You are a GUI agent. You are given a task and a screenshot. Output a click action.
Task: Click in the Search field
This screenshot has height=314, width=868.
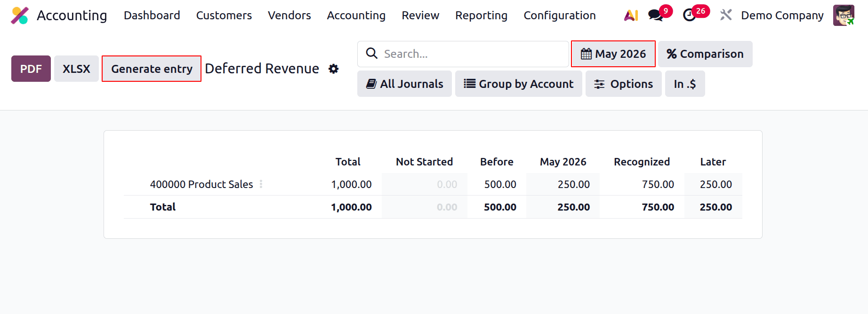471,54
